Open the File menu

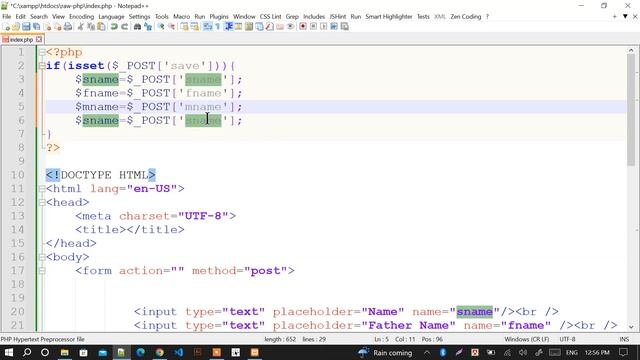(7, 16)
